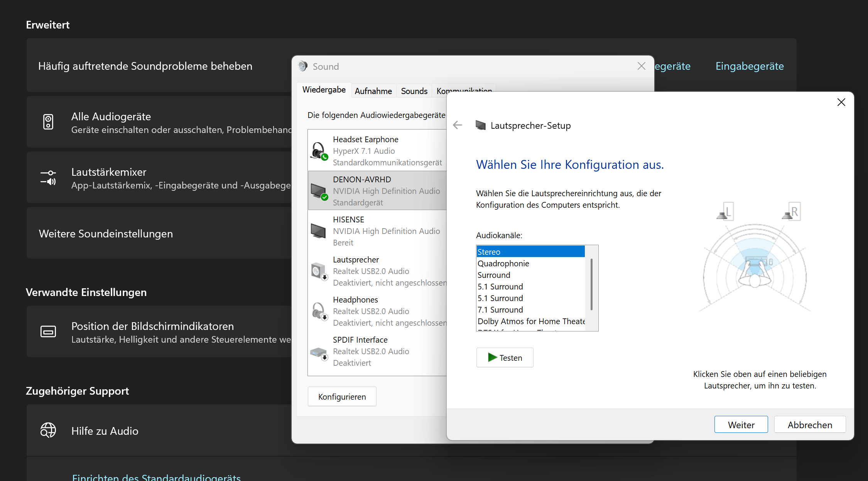The width and height of the screenshot is (868, 481).
Task: Select Quadrophonie in the Audiokanäle list
Action: pos(503,264)
